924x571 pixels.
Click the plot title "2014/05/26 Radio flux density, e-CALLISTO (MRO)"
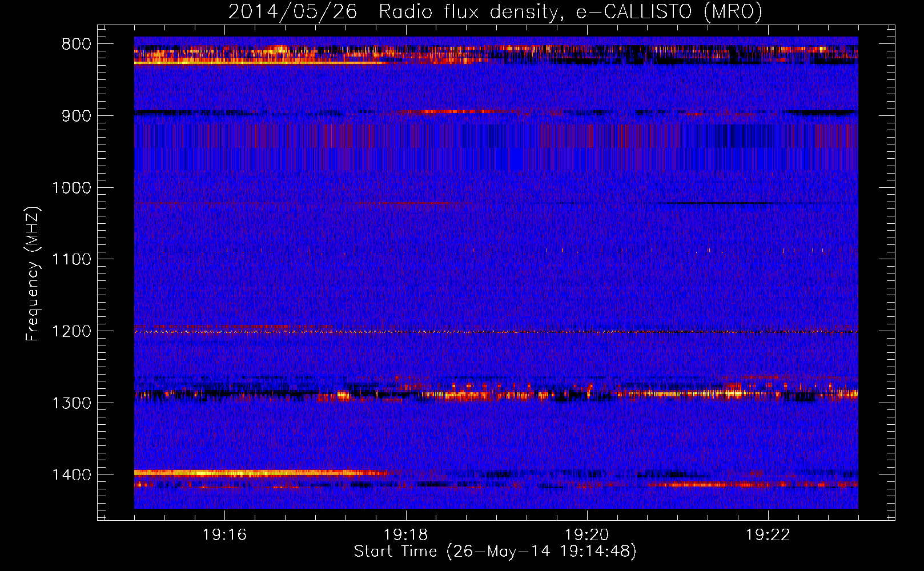(x=495, y=11)
